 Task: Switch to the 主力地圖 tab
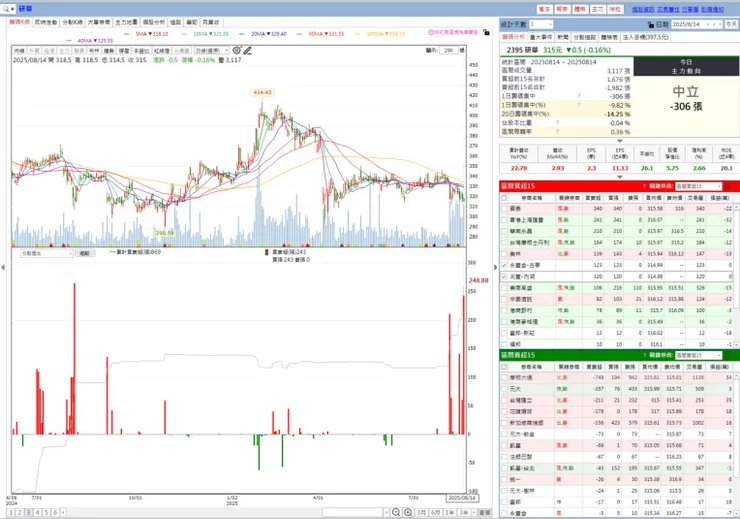click(126, 22)
